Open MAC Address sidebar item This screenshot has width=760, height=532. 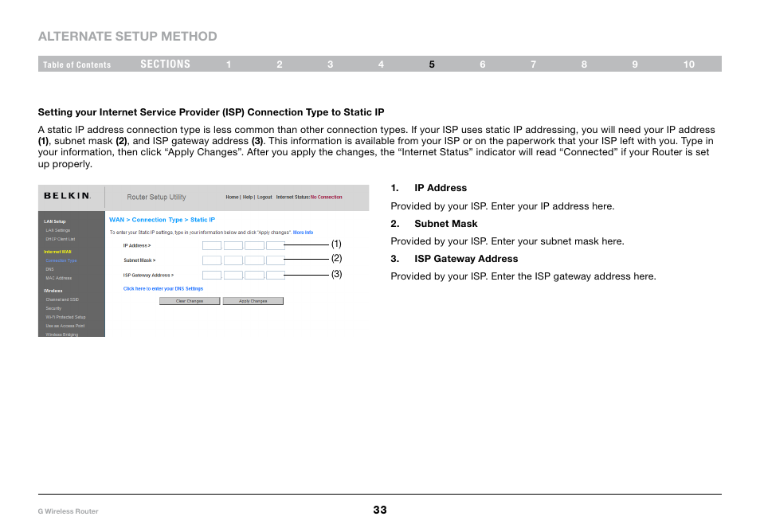(59, 278)
